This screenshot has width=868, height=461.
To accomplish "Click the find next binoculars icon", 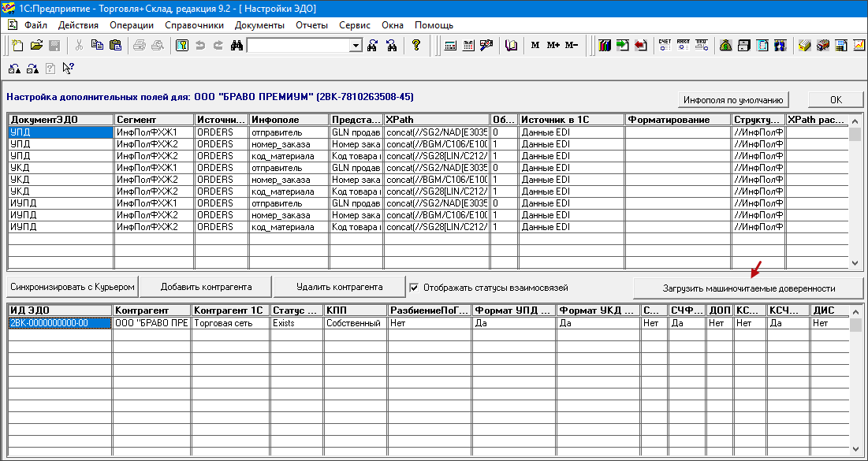I will click(x=373, y=46).
